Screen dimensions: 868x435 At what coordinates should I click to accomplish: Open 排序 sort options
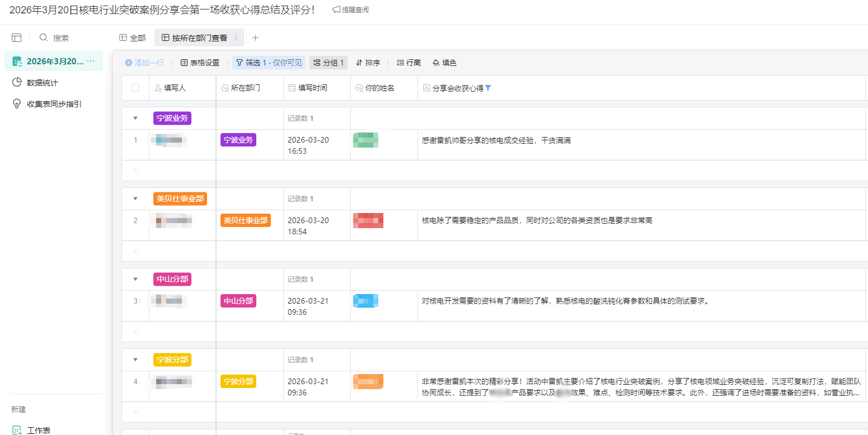coord(368,63)
